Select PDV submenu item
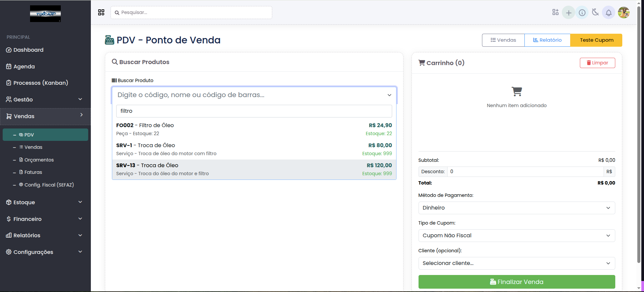The height and width of the screenshot is (292, 644). point(45,135)
